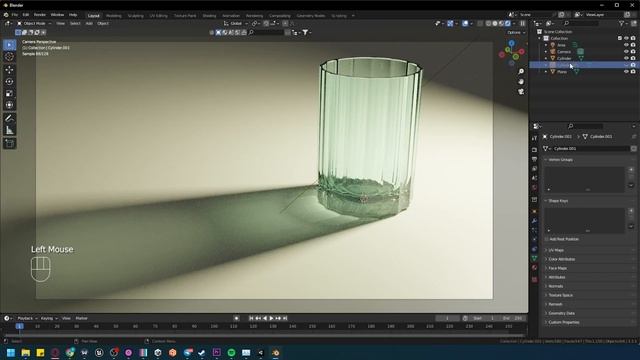Open the Object Data properties tab
This screenshot has width=640, height=360.
tap(534, 258)
